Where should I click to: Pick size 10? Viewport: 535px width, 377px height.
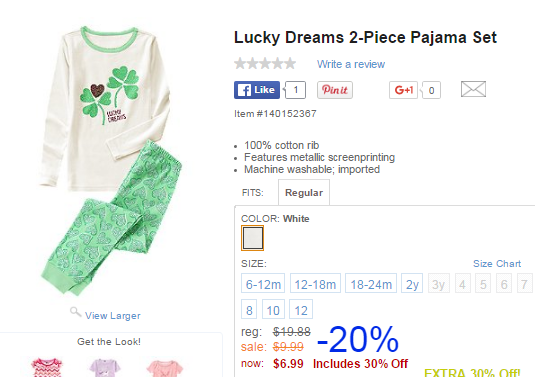(x=273, y=309)
